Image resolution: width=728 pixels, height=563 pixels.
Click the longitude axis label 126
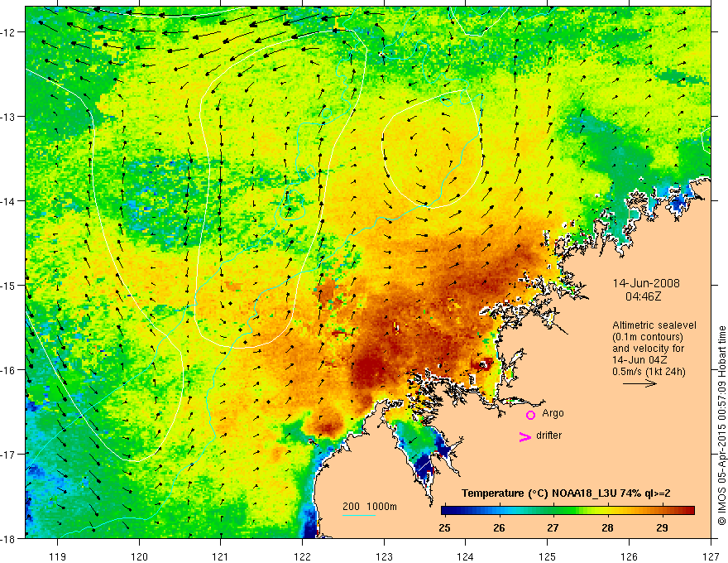coord(629,557)
